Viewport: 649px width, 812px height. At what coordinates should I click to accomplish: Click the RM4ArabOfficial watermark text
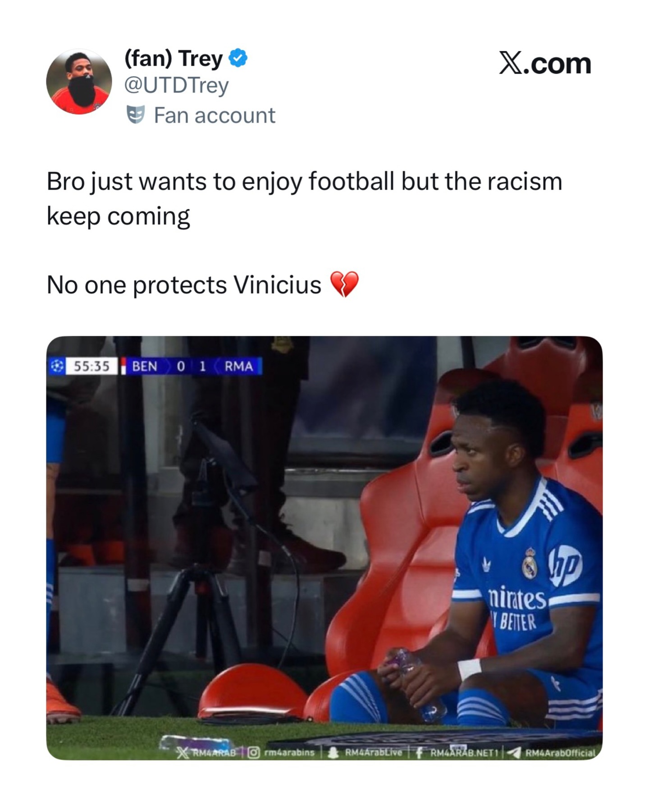[560, 752]
